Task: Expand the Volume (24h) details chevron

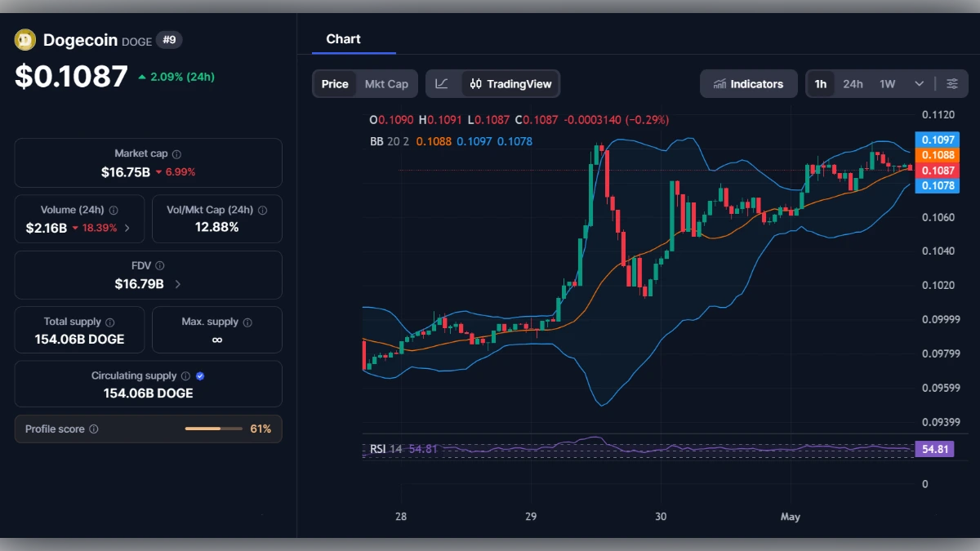Action: [127, 228]
